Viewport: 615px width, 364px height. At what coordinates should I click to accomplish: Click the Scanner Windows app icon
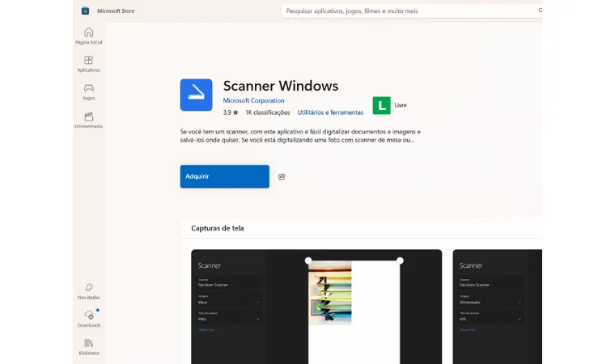pos(196,95)
